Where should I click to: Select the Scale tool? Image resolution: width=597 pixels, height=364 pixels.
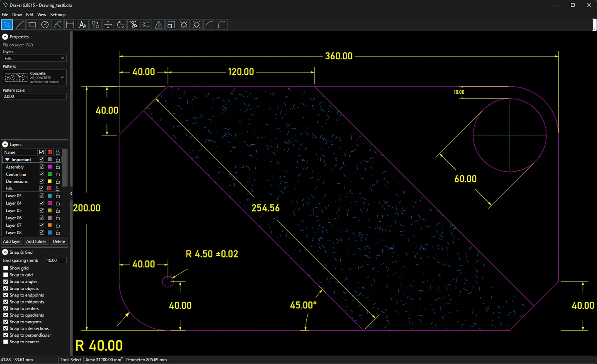(x=171, y=25)
